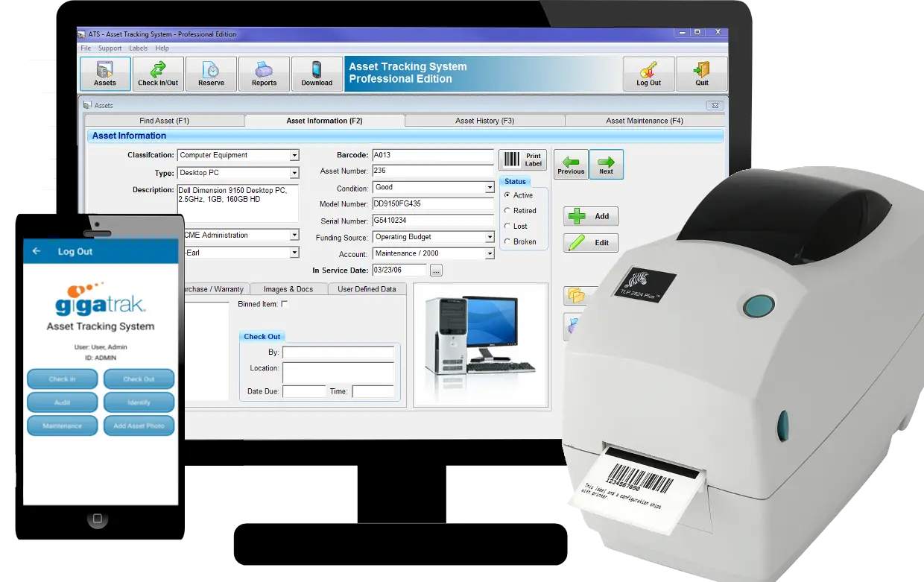The image size is (924, 582).
Task: Open the Reserve toolbar icon
Action: pyautogui.click(x=211, y=74)
